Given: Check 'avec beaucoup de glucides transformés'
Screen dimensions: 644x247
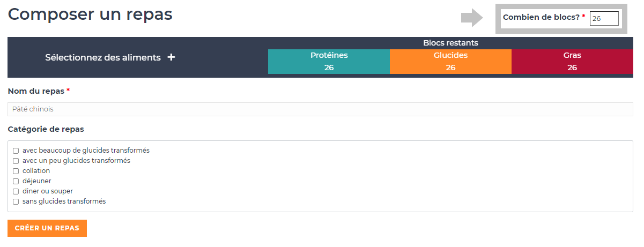Looking at the screenshot, I should [16, 151].
